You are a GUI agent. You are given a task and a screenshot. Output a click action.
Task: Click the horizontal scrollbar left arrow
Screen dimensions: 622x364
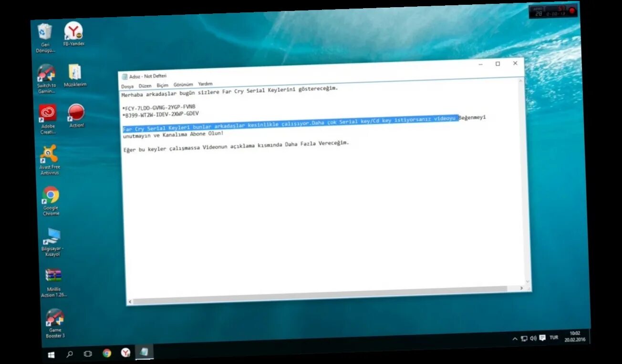130,302
